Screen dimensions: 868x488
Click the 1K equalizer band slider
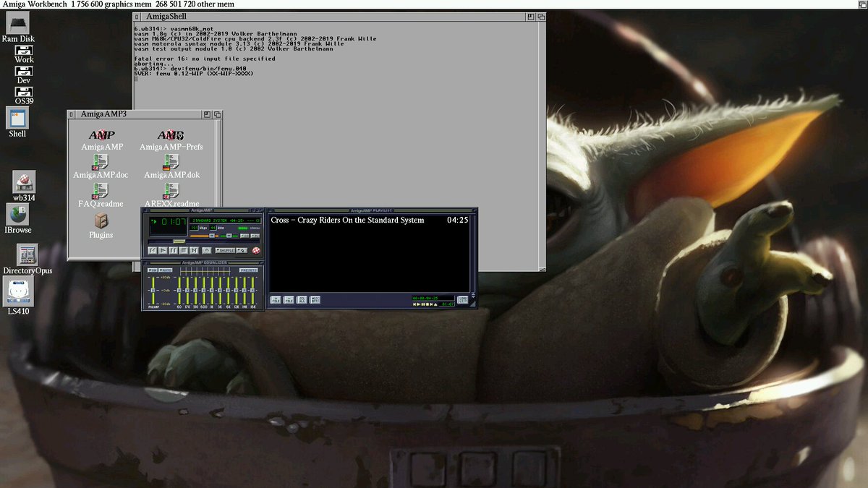tap(212, 290)
